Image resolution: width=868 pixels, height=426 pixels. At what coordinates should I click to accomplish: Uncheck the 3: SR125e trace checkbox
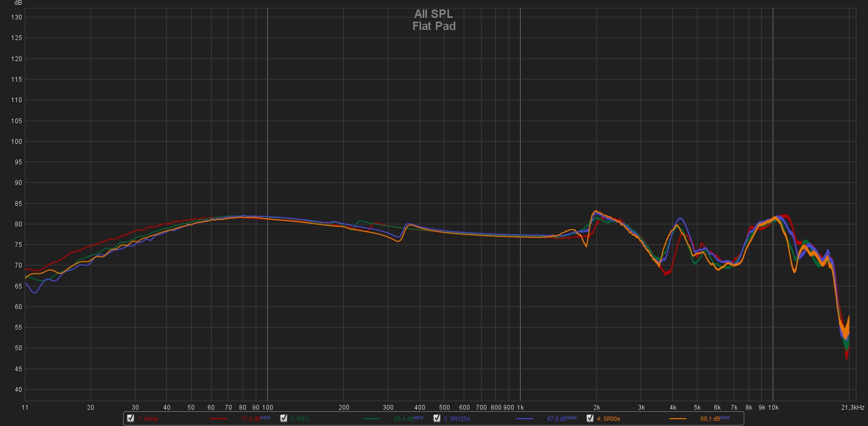436,418
